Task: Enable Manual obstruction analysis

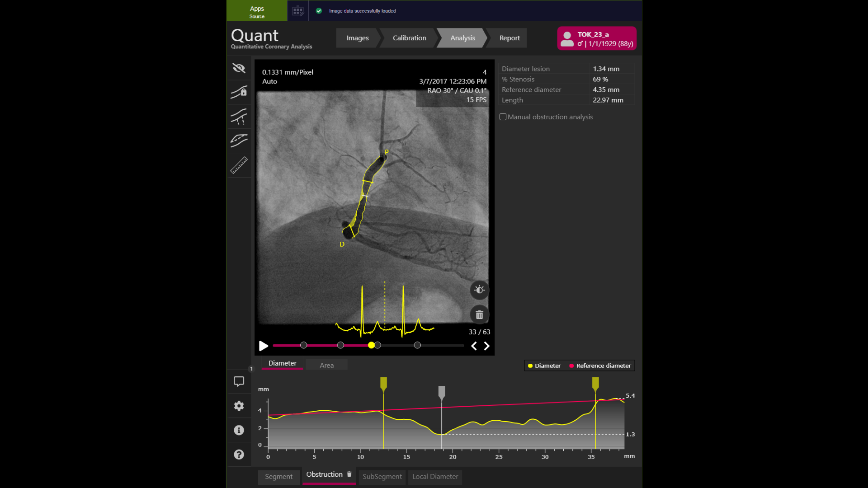Action: (x=503, y=117)
